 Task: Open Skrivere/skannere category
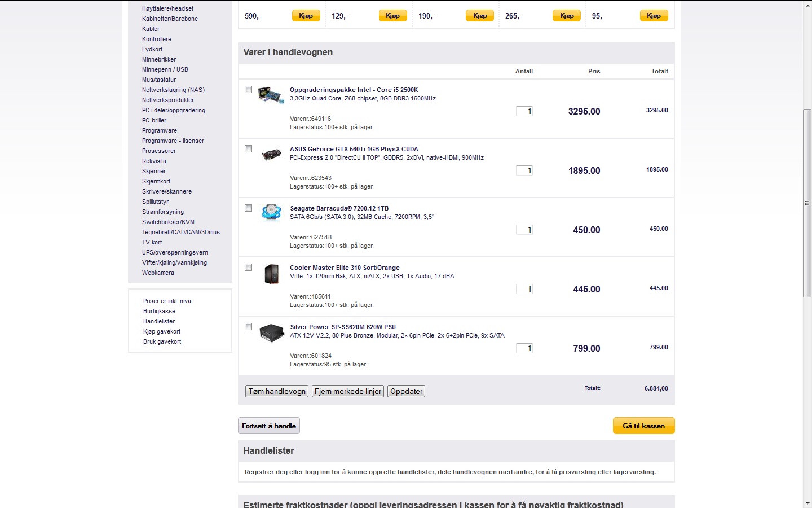point(167,191)
